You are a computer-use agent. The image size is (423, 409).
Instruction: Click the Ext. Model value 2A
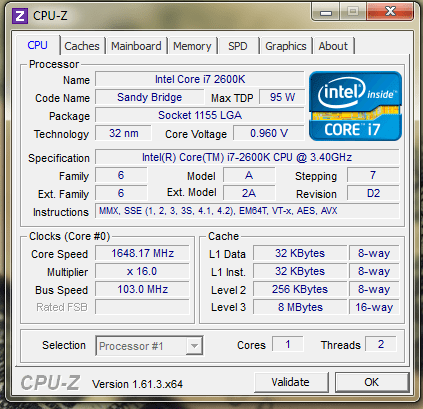click(x=249, y=193)
